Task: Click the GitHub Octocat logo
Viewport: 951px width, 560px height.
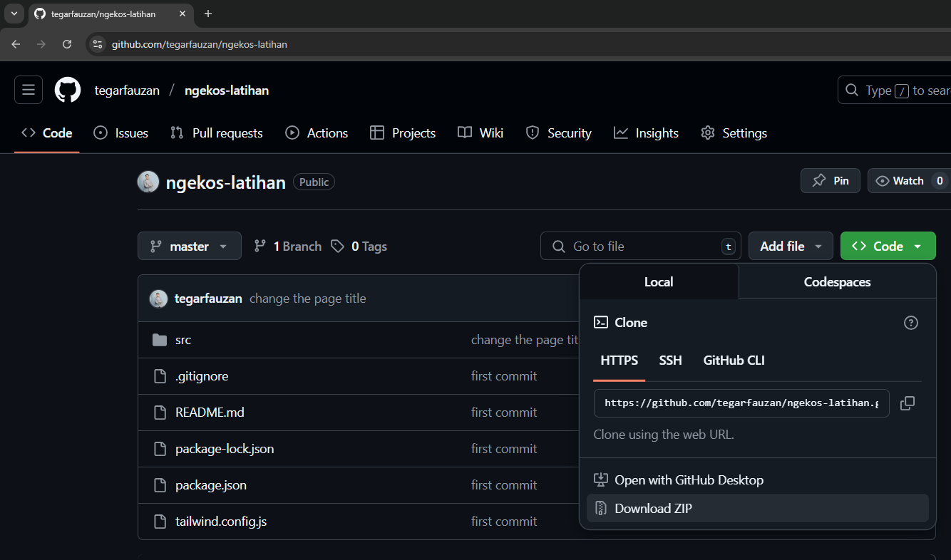Action: pos(68,90)
